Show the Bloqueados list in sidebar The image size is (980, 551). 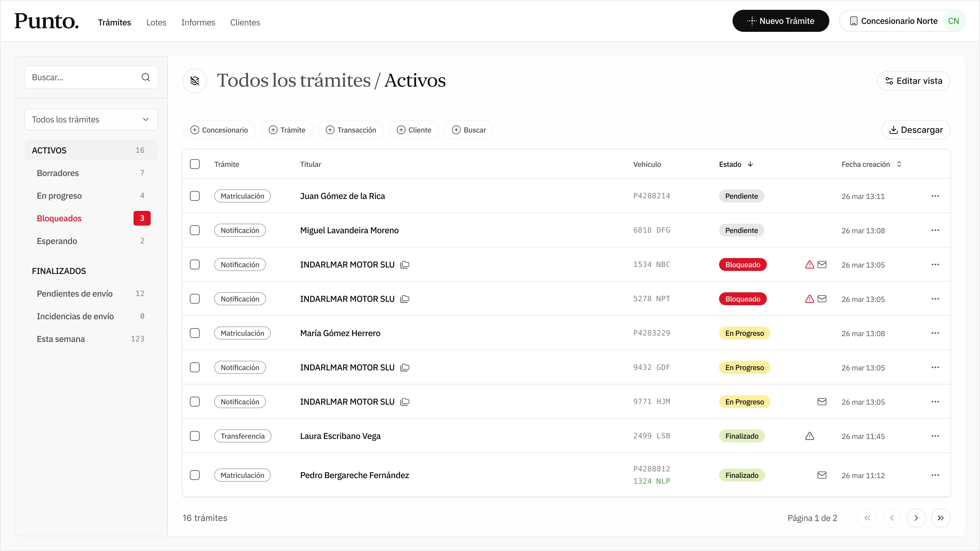[91, 218]
